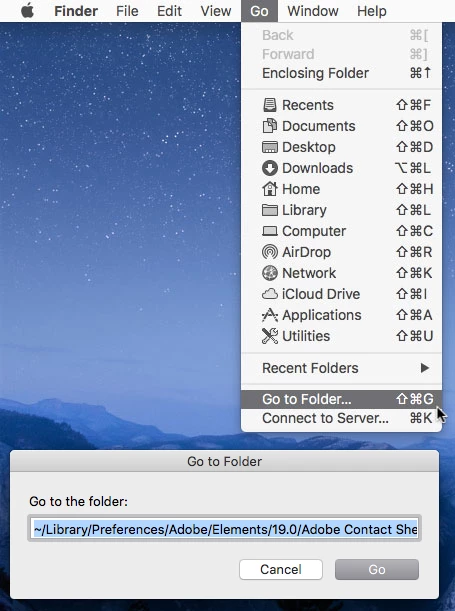Expand the Recent Folders submenu arrow
Image resolution: width=455 pixels, height=611 pixels.
point(425,368)
